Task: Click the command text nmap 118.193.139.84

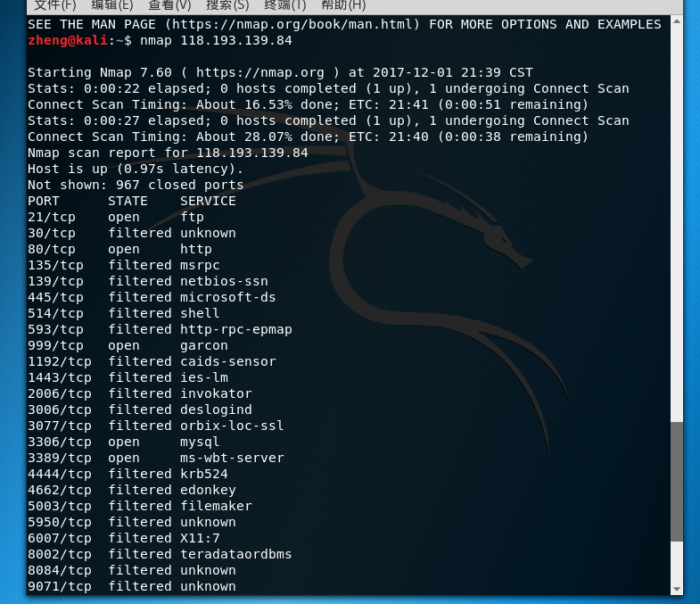Action: coord(216,40)
